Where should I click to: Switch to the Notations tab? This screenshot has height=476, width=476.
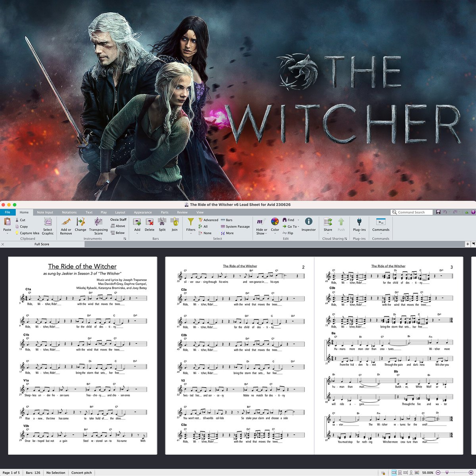(x=69, y=212)
